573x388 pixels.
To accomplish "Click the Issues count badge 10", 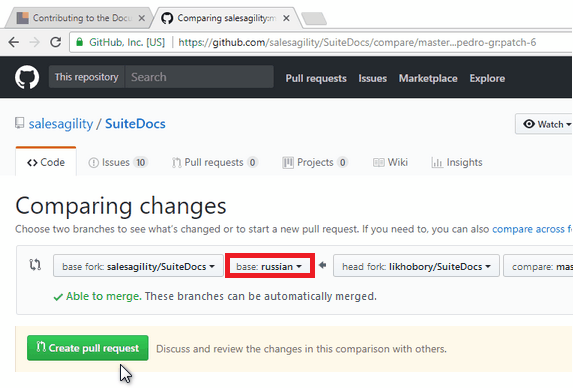I will [141, 162].
